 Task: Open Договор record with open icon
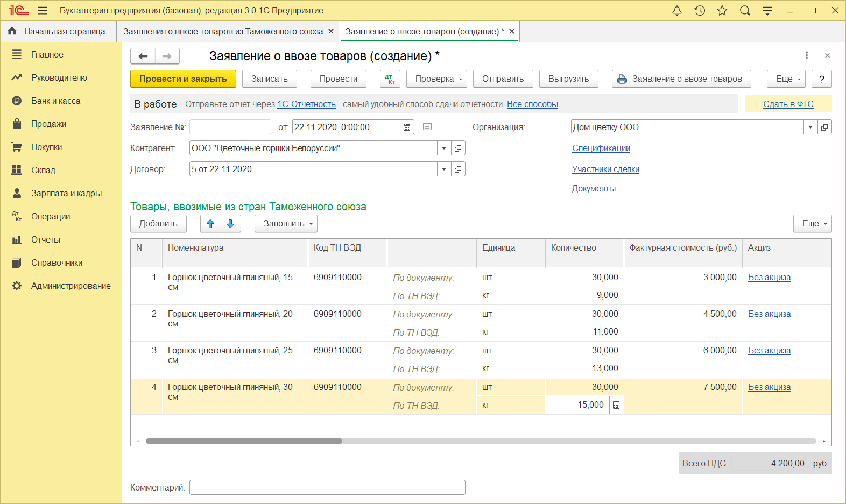tap(458, 169)
